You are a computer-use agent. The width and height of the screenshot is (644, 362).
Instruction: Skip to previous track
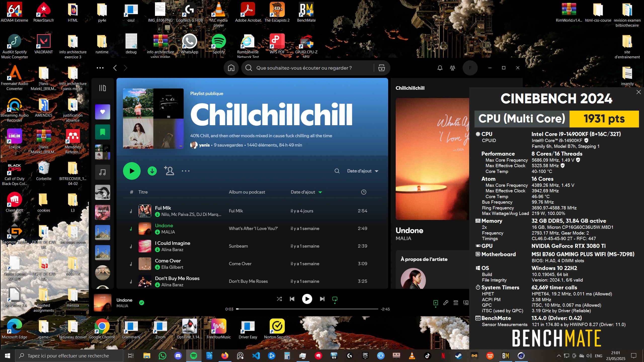tap(292, 299)
